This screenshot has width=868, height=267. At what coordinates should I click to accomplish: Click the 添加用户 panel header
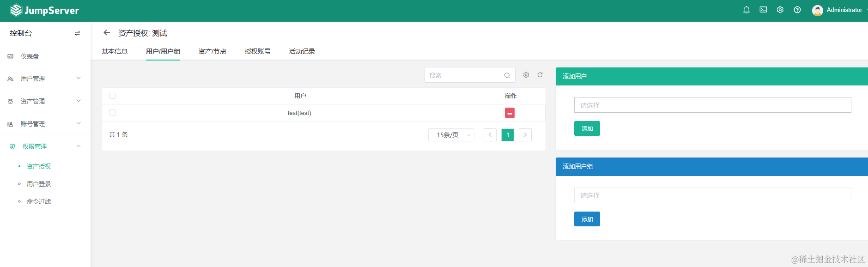[x=711, y=76]
